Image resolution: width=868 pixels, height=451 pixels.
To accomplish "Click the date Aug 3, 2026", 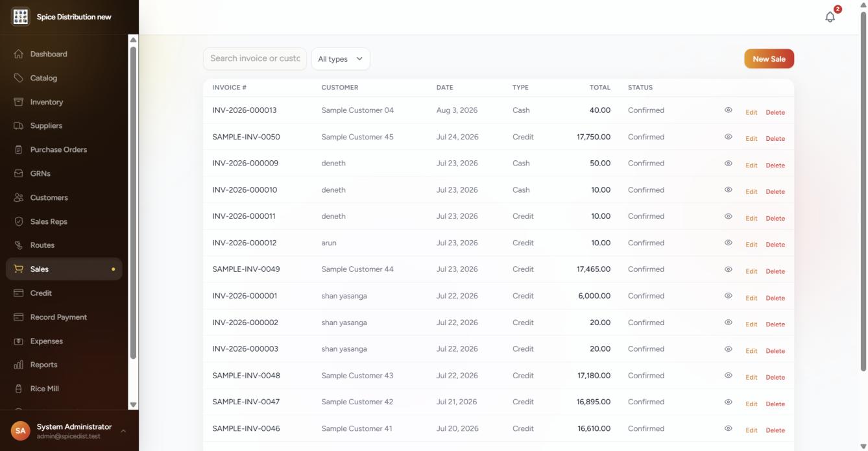I will coord(457,110).
